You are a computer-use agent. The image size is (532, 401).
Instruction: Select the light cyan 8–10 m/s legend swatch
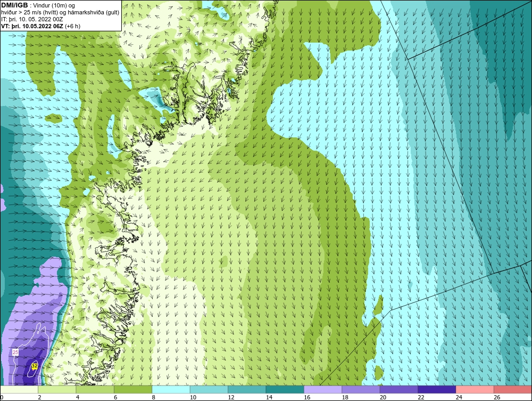(171, 389)
